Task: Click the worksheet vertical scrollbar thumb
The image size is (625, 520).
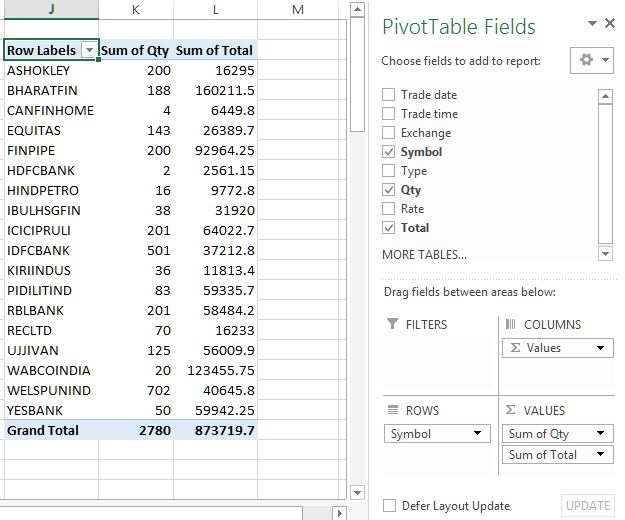Action: (x=357, y=74)
